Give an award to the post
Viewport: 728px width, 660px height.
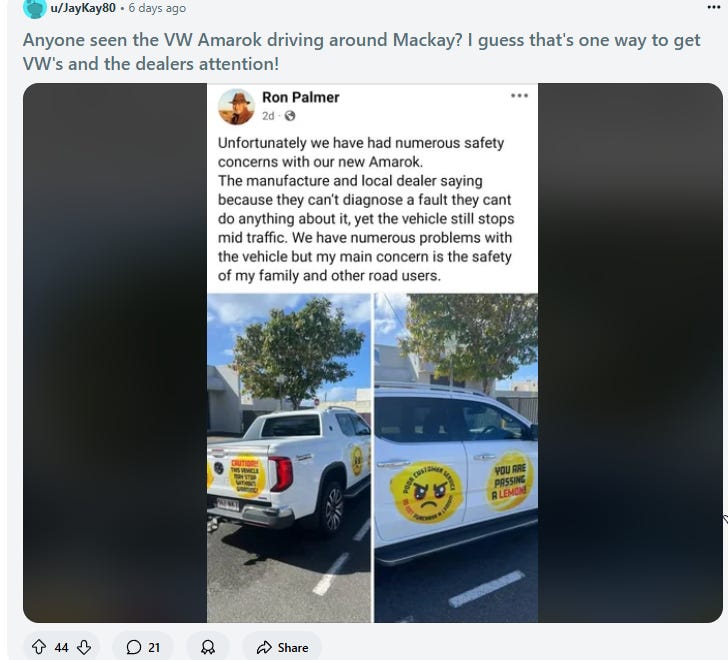pyautogui.click(x=208, y=647)
